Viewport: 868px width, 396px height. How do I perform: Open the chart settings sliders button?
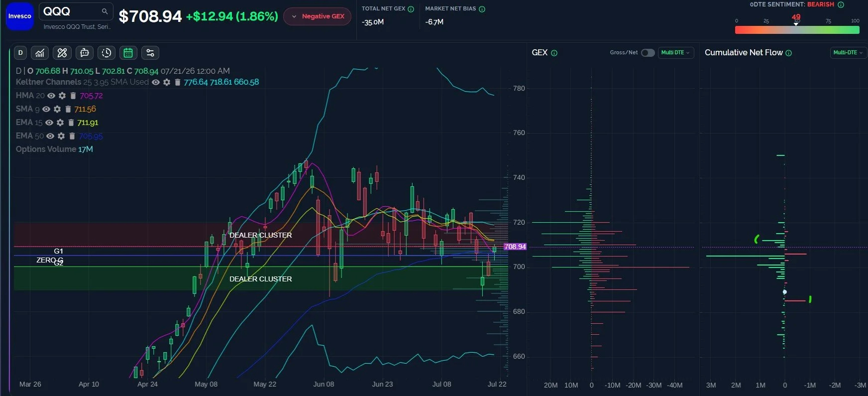pyautogui.click(x=150, y=53)
